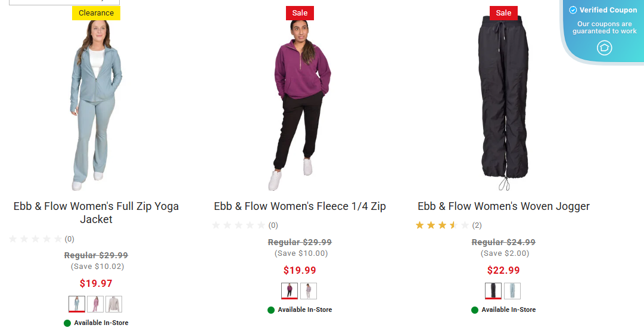644x328 pixels.
Task: Click the purple Fleece 1/4 Zip product image
Action: (301, 105)
